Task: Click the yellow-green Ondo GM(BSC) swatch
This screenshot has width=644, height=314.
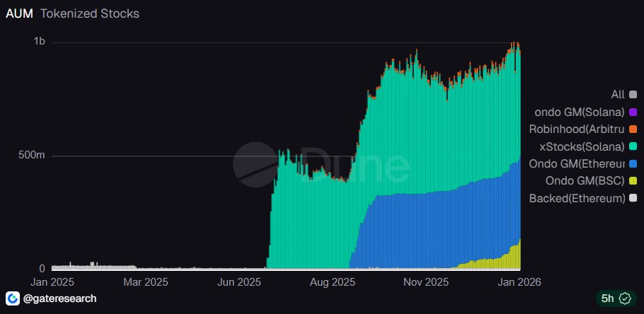Action: (x=633, y=181)
